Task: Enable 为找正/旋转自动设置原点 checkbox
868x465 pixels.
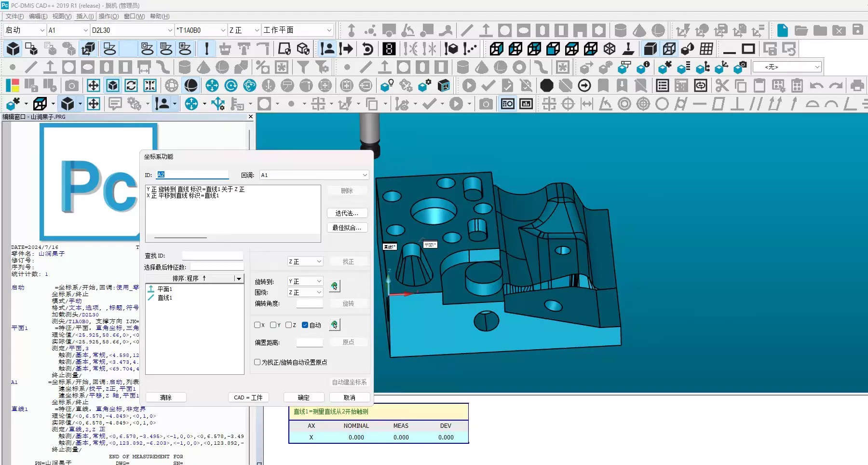Action: coord(258,362)
